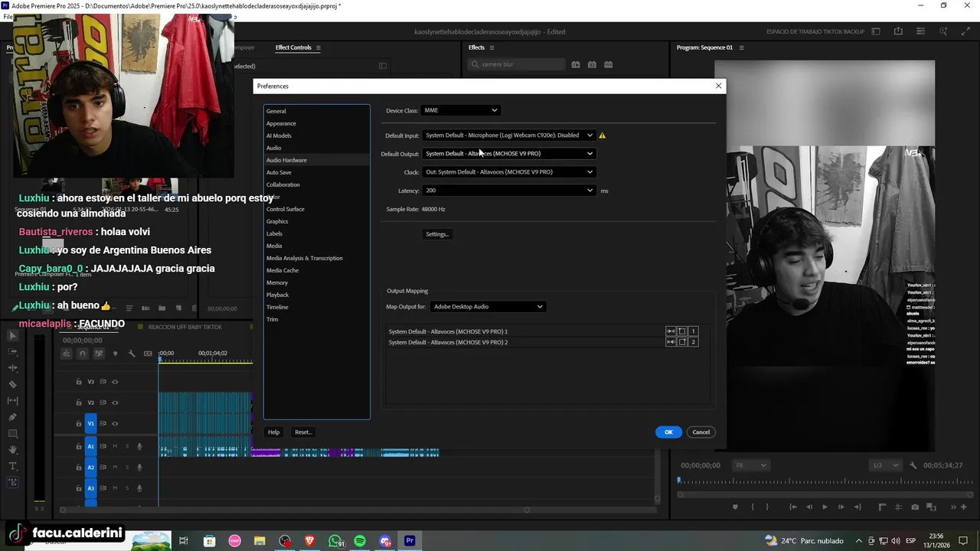Toggle snap magnet in timeline

click(x=83, y=354)
